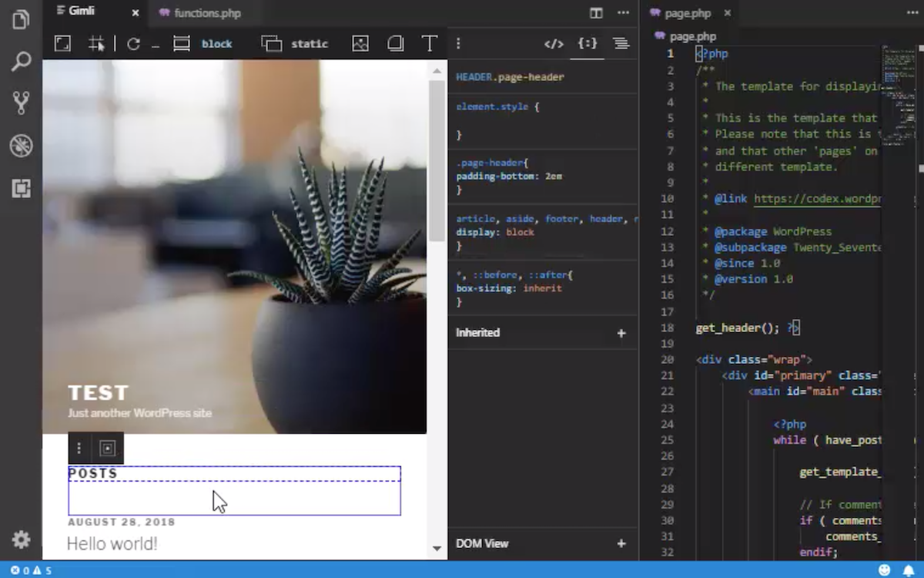Click the preview scrollbar down arrow
The image size is (924, 578).
click(437, 549)
